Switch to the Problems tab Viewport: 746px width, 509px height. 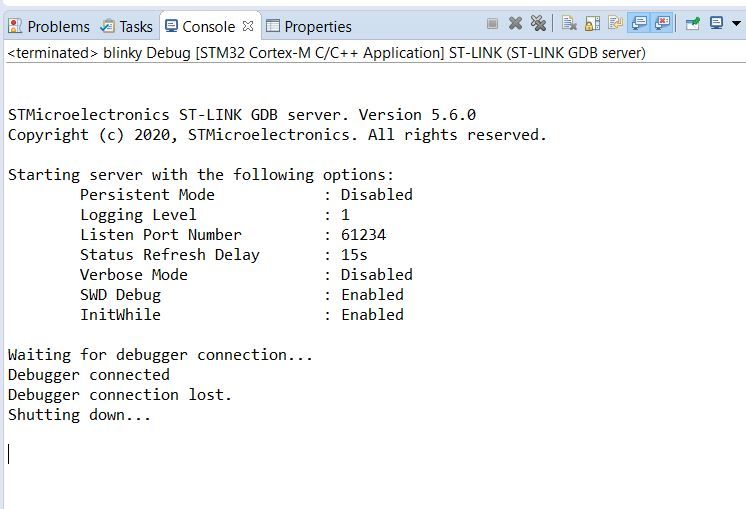tap(58, 27)
